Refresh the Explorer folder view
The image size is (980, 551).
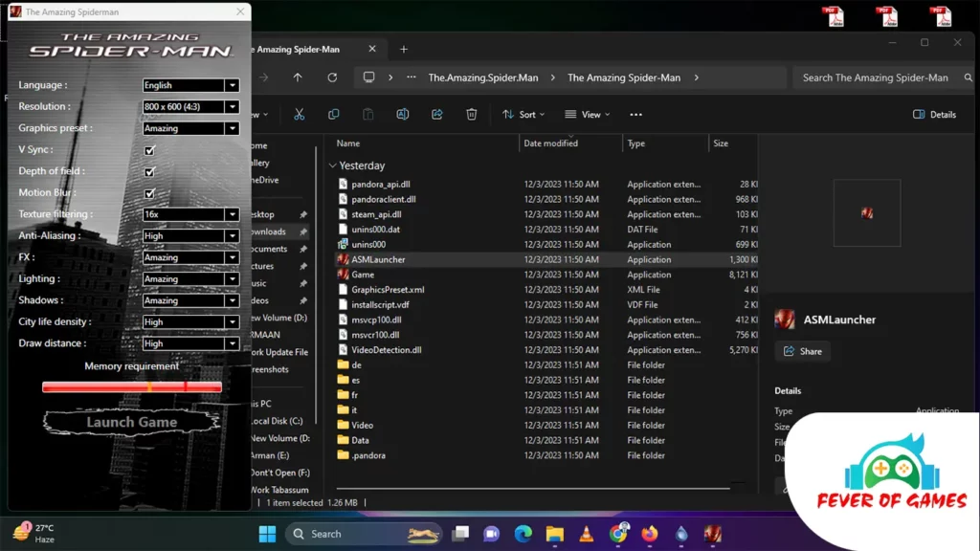coord(332,77)
